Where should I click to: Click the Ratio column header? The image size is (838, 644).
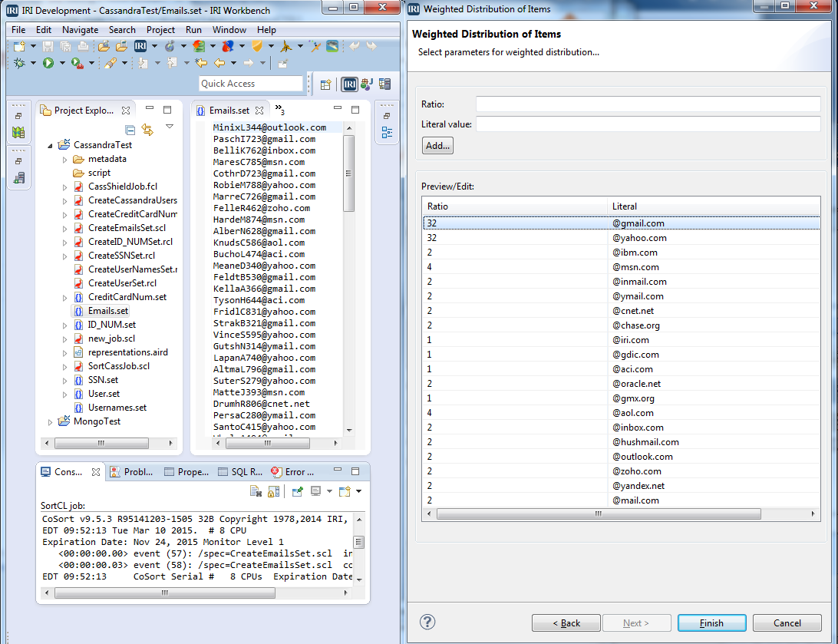point(514,206)
